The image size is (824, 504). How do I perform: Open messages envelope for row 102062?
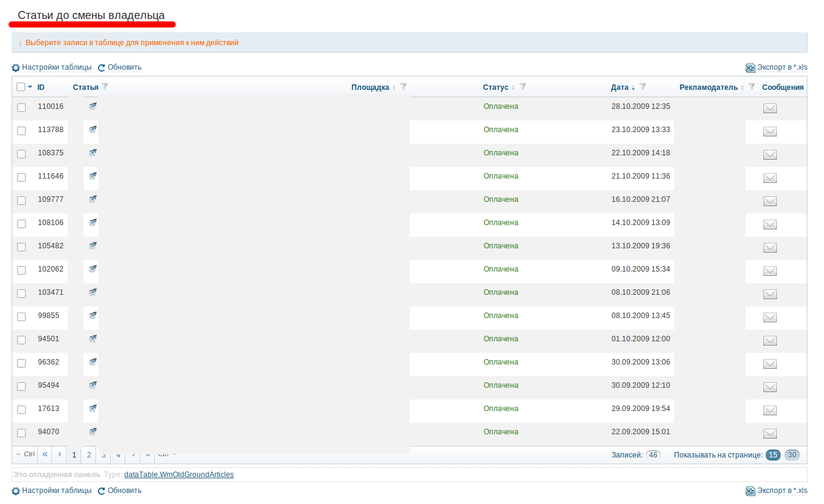pos(770,271)
